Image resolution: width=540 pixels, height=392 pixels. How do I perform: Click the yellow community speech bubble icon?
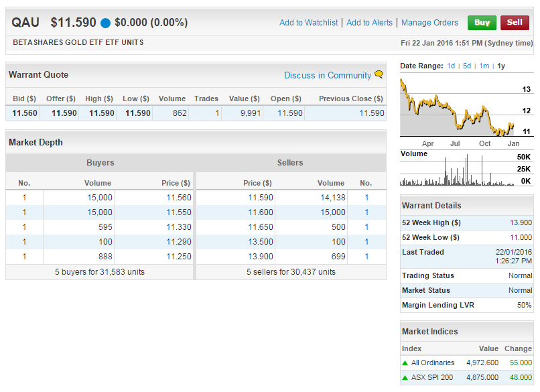[x=379, y=74]
